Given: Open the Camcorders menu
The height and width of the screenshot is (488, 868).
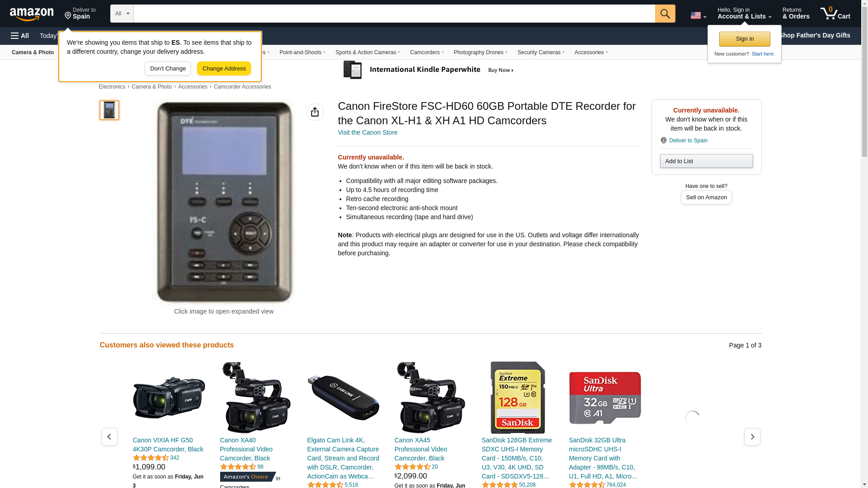Looking at the screenshot, I should pyautogui.click(x=427, y=52).
